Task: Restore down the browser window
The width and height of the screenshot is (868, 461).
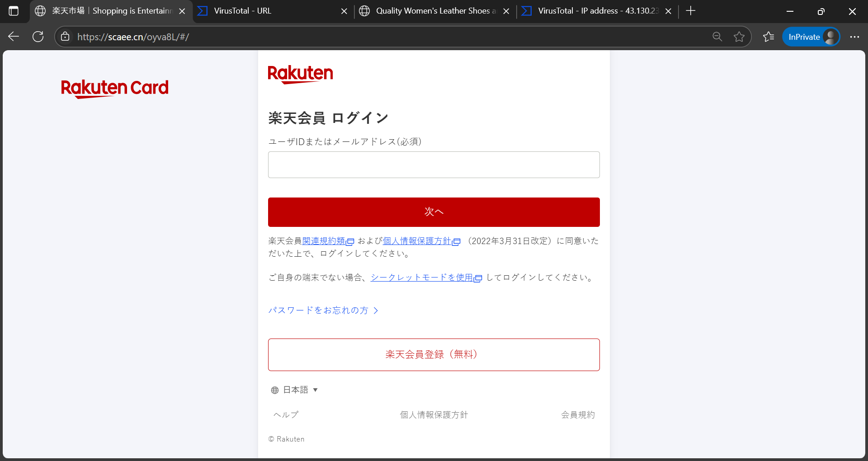Action: (821, 11)
